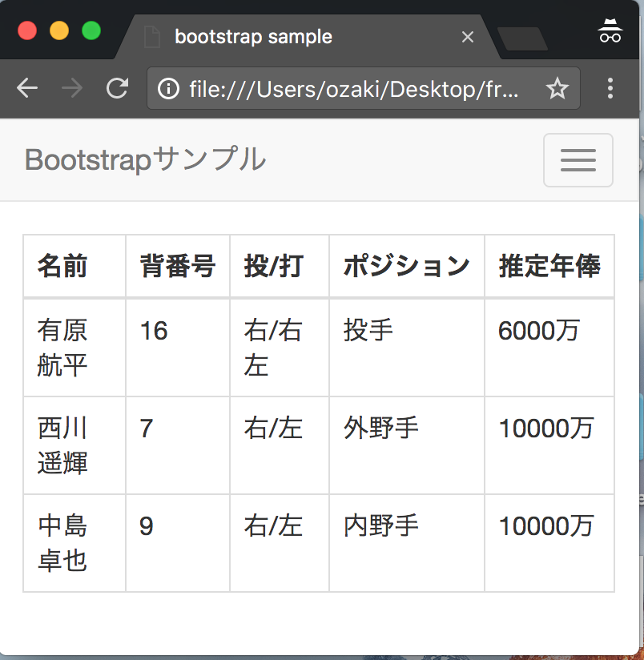Click the green fullscreen window button

91,31
